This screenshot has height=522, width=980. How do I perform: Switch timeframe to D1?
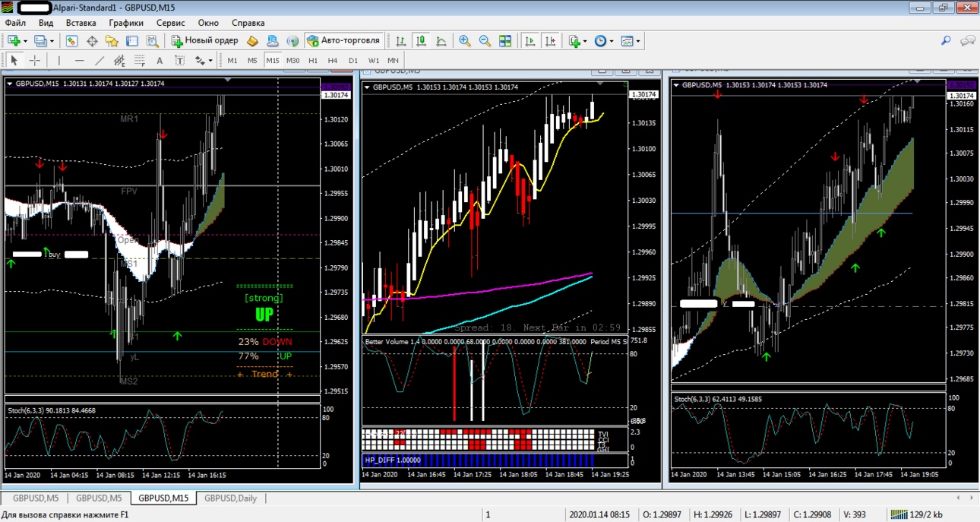click(x=353, y=60)
